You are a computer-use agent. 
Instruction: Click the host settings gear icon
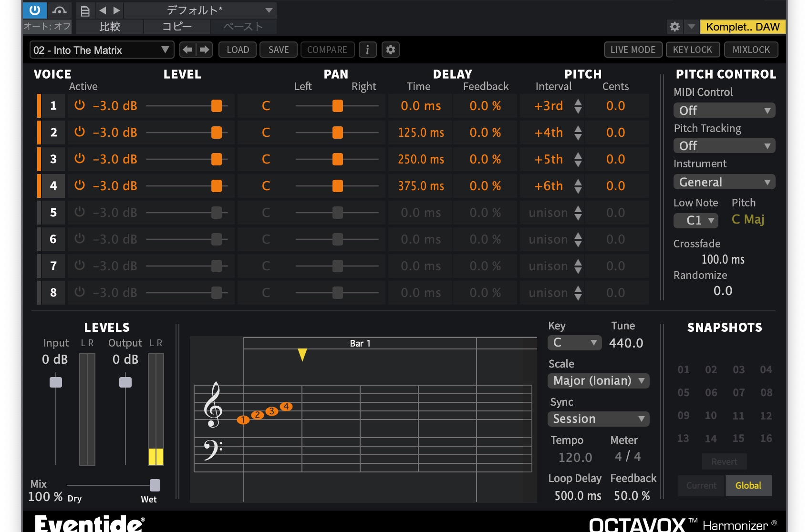click(x=674, y=27)
